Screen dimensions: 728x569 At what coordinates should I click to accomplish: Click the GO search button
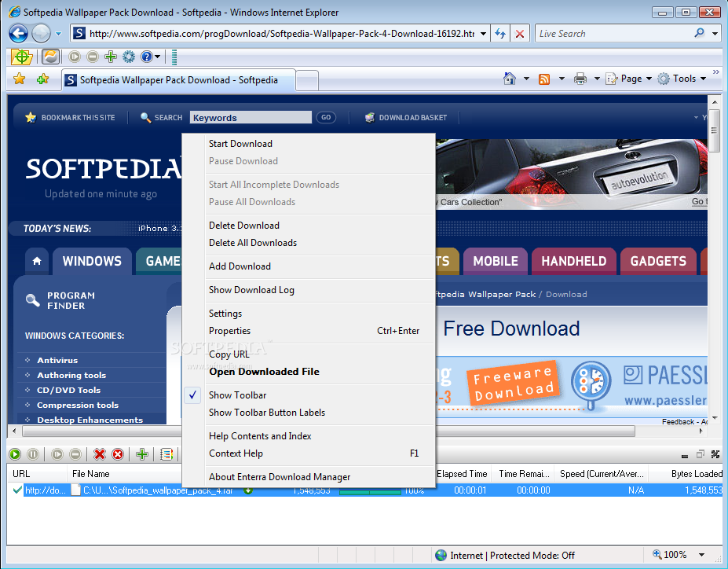point(326,118)
